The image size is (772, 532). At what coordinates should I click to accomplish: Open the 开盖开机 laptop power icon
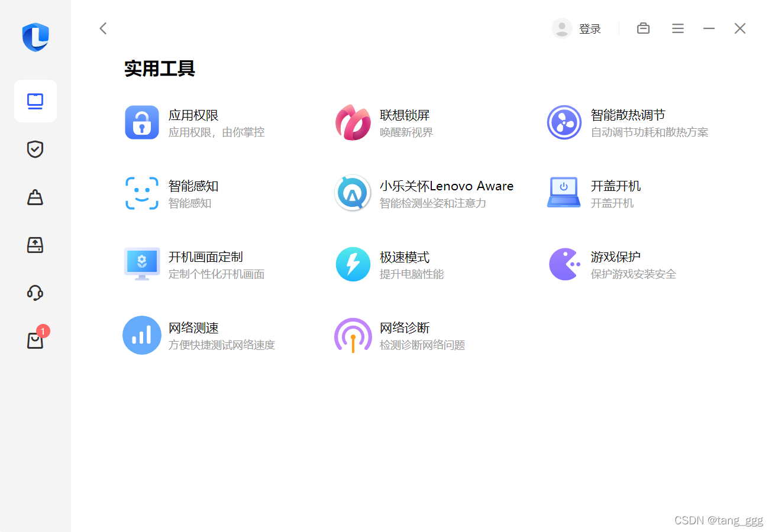click(564, 193)
